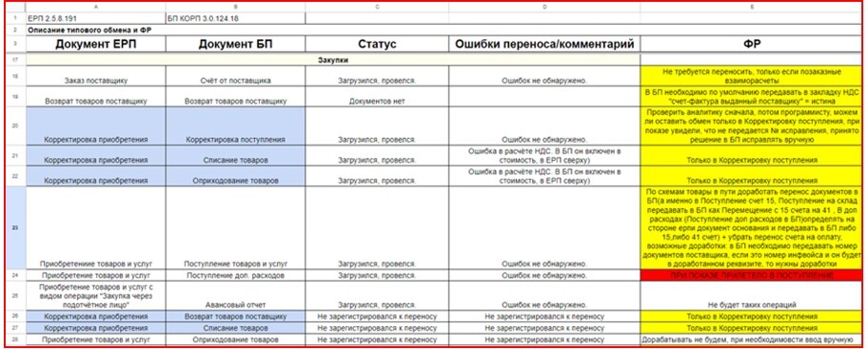Select the "Ошибки переноса/комментарий" header cell

pos(544,45)
